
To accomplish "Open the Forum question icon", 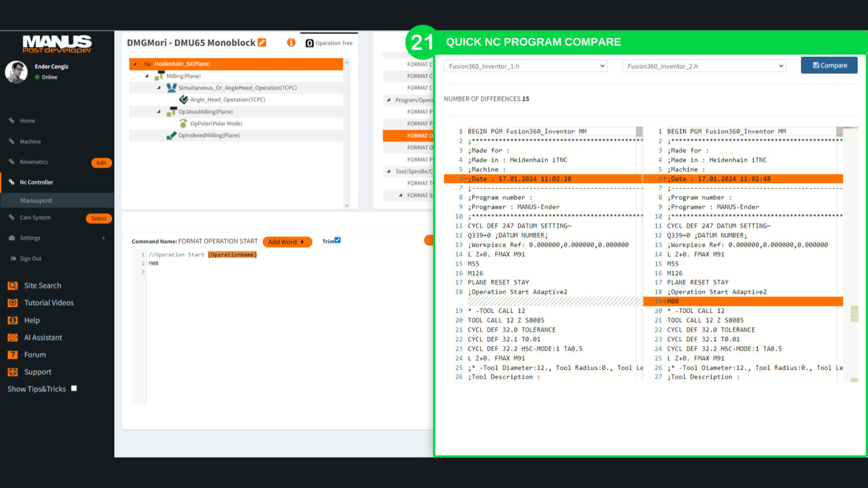I will tap(12, 354).
